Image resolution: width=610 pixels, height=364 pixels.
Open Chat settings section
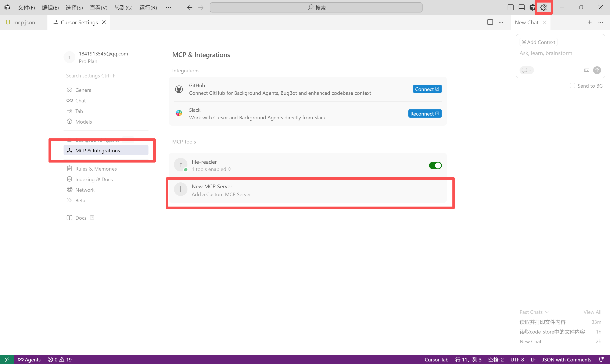pos(106,101)
